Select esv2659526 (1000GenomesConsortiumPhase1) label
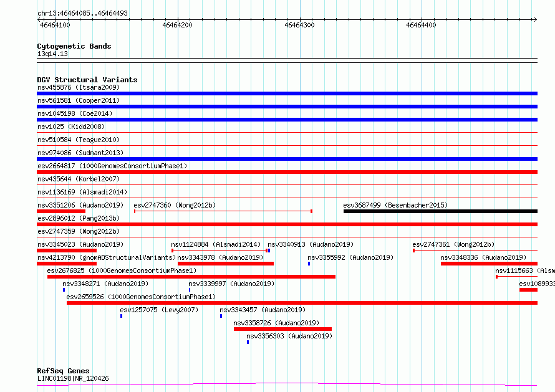This screenshot has width=555, height=392. pyautogui.click(x=141, y=297)
